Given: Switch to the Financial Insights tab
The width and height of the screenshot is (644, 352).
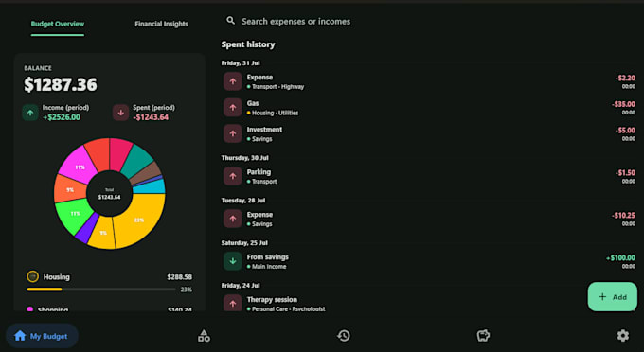Looking at the screenshot, I should pyautogui.click(x=161, y=24).
